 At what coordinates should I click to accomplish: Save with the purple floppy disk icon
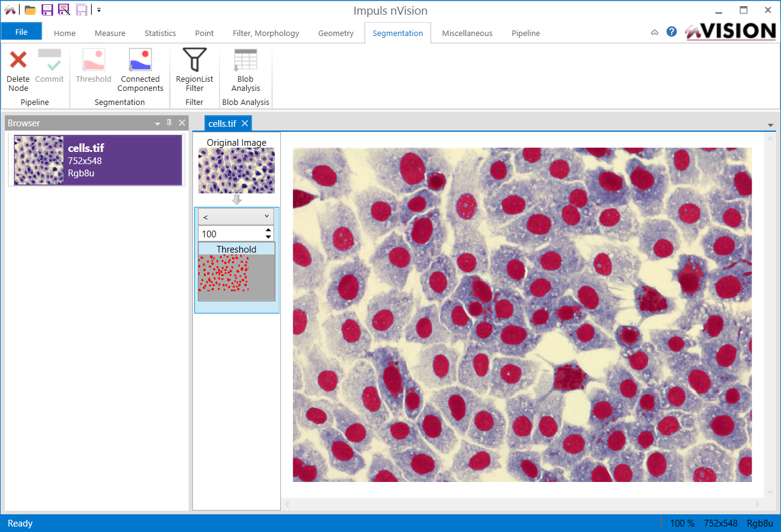[x=47, y=10]
